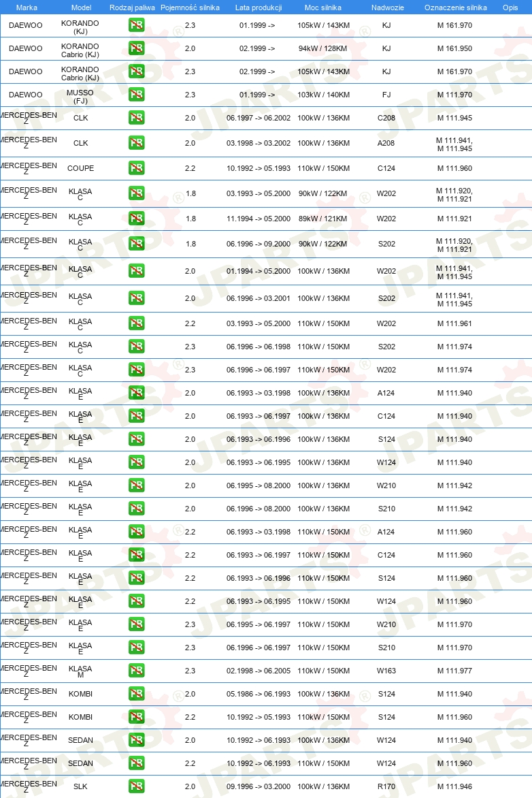
Task: Click production years 02.1998 -> 06.2005
Action: point(259,671)
